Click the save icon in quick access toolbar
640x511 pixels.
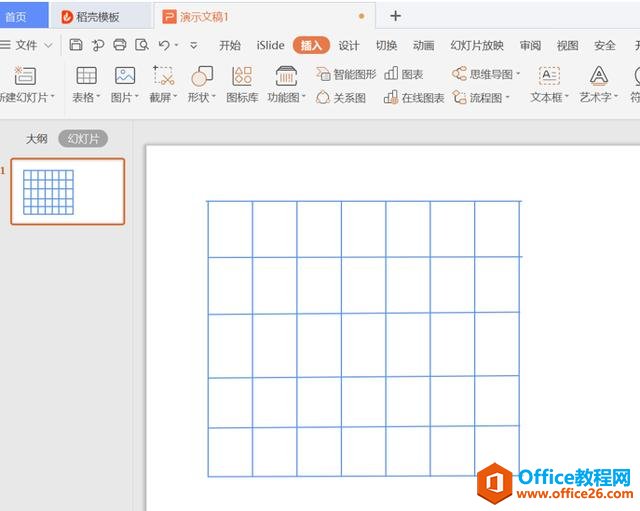point(76,45)
